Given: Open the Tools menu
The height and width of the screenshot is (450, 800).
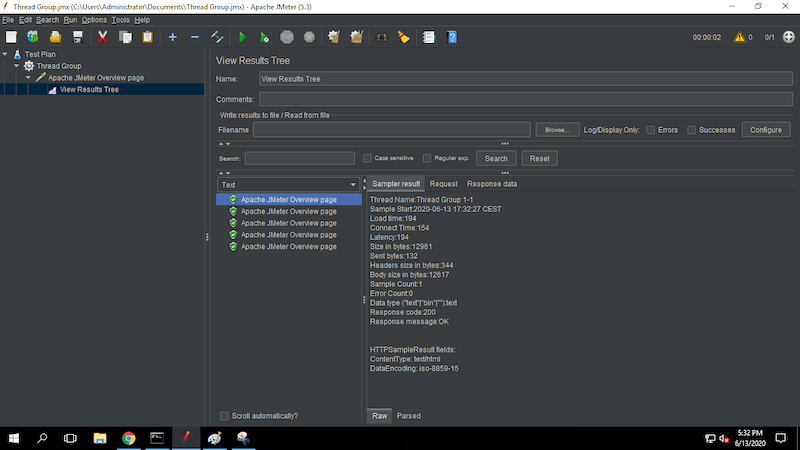Looking at the screenshot, I should tap(120, 20).
